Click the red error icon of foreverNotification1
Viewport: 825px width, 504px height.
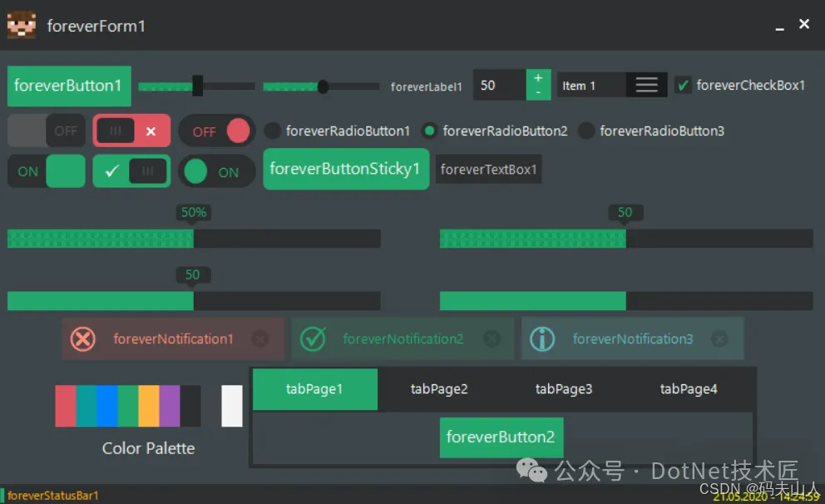[x=83, y=338]
